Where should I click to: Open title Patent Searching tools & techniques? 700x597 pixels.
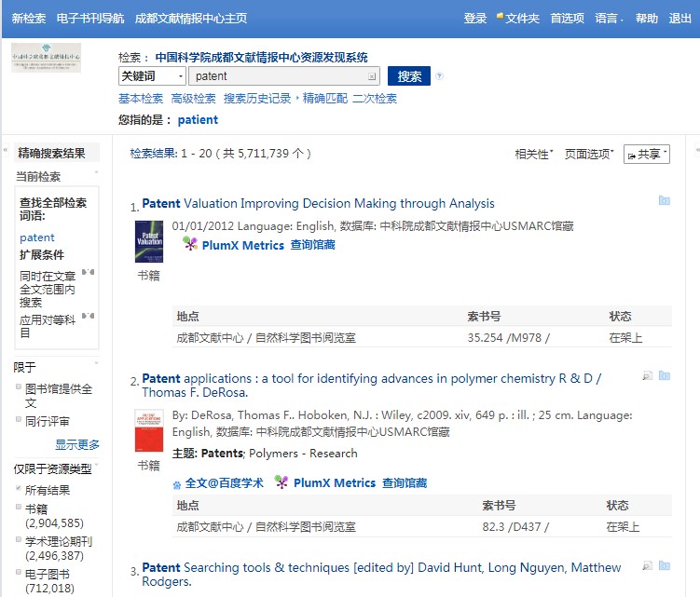[x=381, y=575]
